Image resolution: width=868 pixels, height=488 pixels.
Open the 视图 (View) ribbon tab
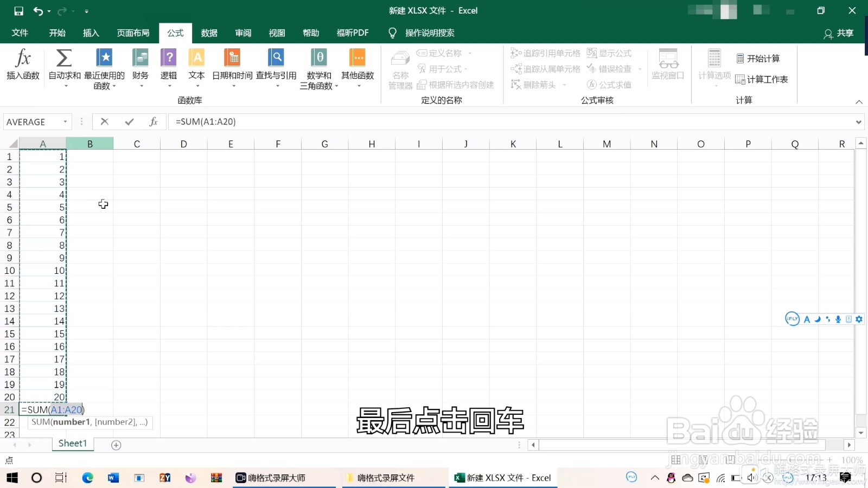(277, 33)
